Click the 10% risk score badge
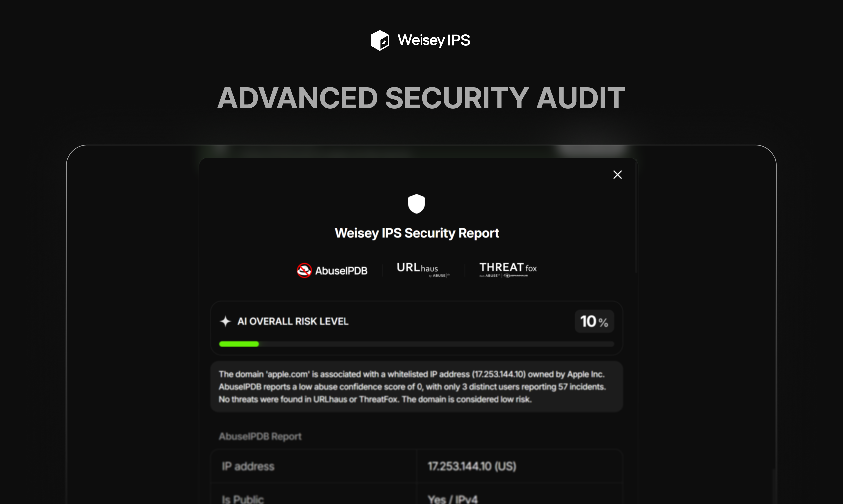 pos(594,321)
